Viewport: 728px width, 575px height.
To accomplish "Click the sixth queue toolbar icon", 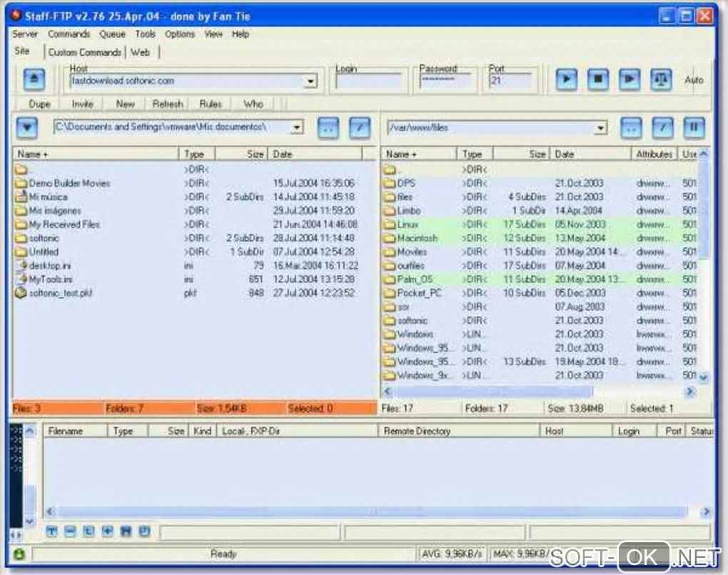I will [x=144, y=531].
